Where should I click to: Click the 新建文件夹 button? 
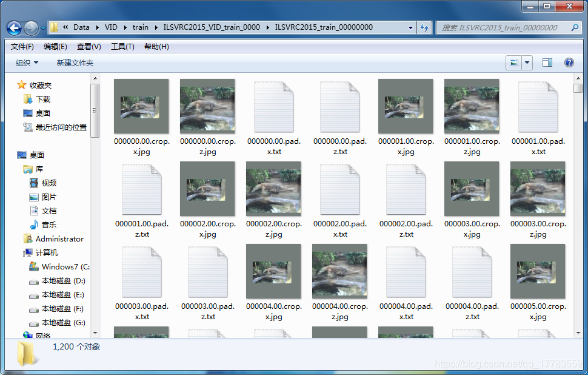tap(75, 62)
